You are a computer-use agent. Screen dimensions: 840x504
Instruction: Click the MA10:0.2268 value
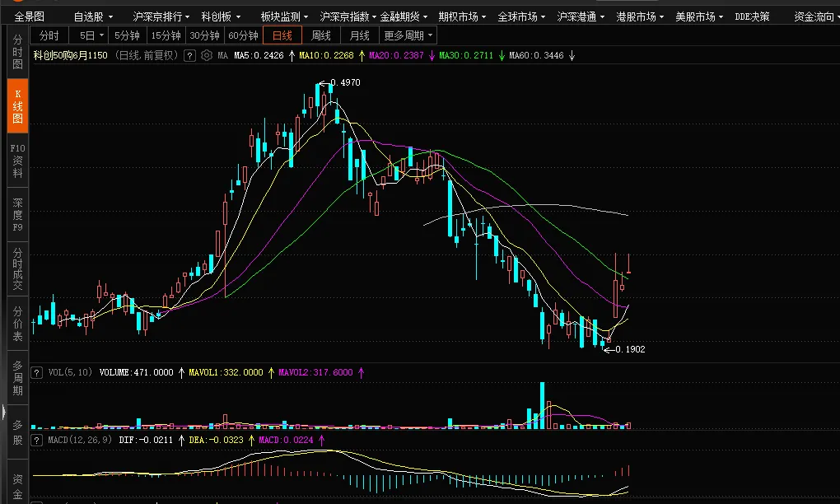[326, 55]
